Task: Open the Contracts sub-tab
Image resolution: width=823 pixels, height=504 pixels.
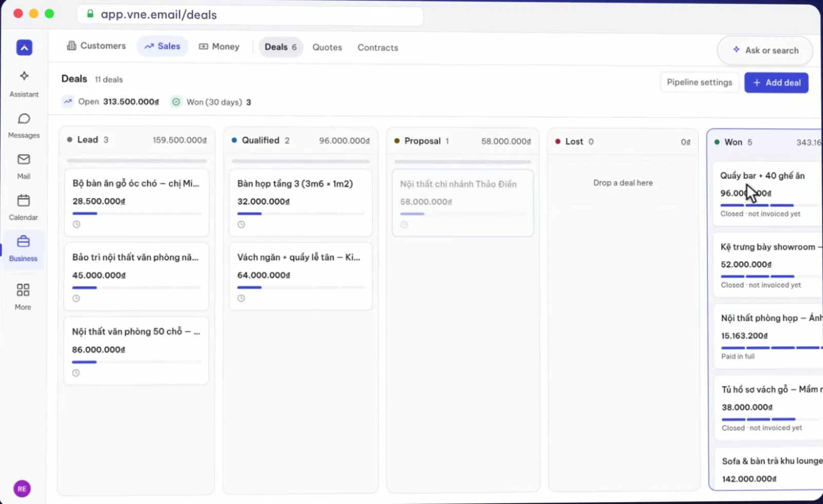Action: tap(378, 48)
